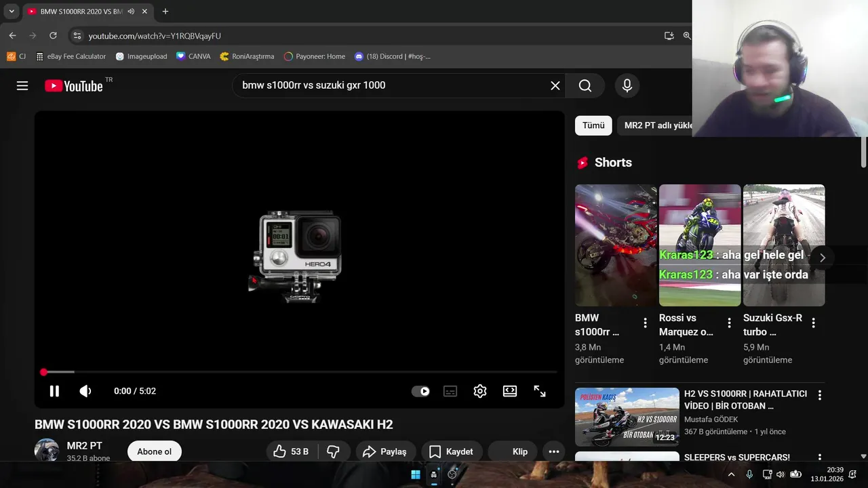Mute the tab via its speaker icon
The image size is (868, 488).
130,12
